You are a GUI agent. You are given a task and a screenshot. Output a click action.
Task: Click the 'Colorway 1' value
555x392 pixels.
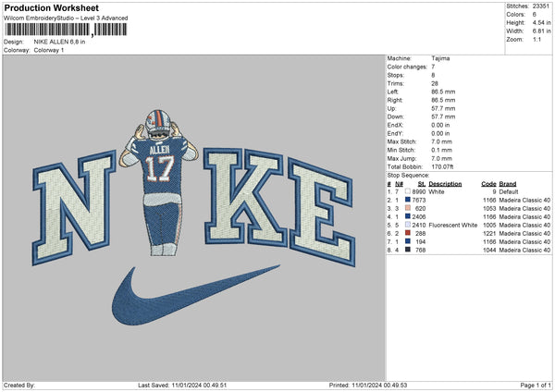point(49,50)
